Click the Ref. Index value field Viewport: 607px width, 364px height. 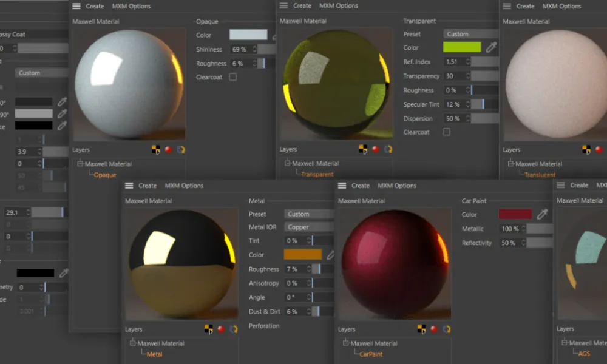pos(453,62)
